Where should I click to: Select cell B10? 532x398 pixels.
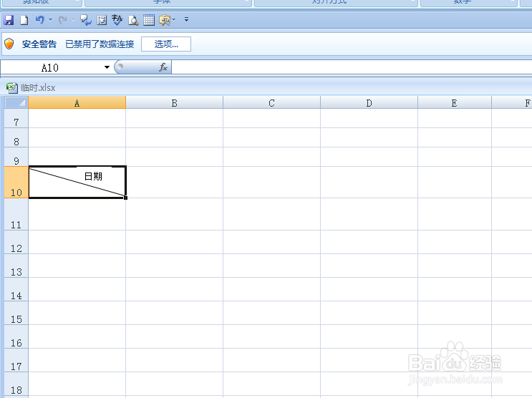[175, 183]
